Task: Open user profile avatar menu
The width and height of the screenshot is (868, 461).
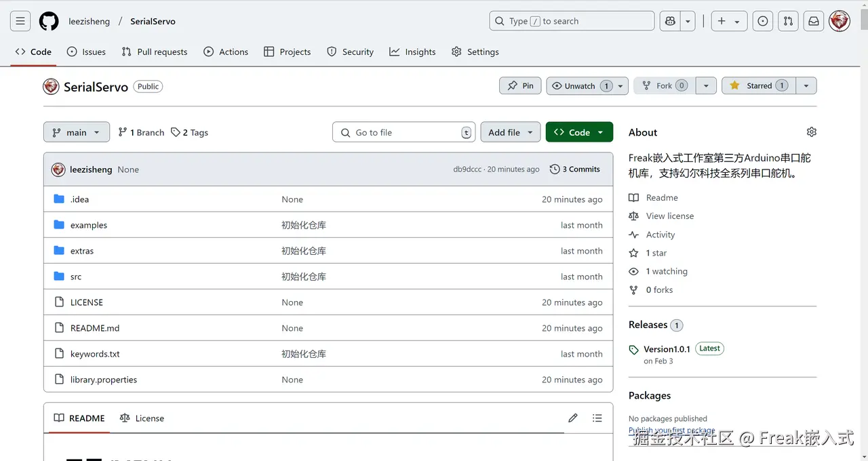Action: point(840,21)
